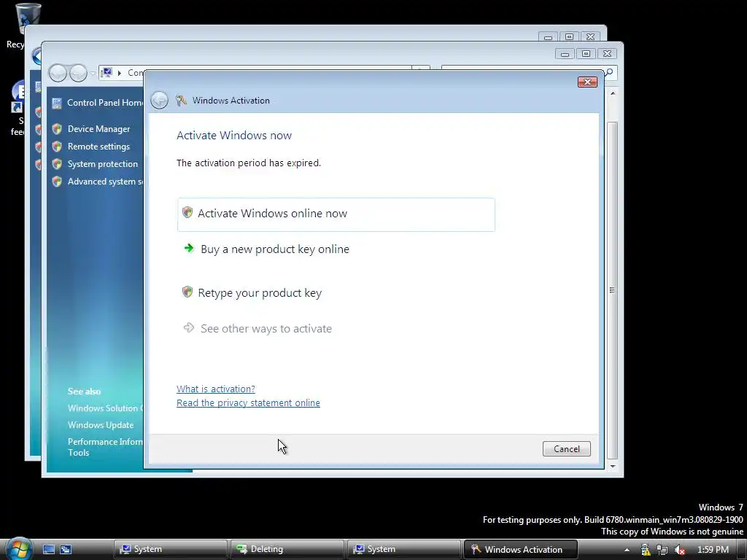Screen dimensions: 747x560
Task: Open Read the privacy statement online link
Action: pos(248,402)
